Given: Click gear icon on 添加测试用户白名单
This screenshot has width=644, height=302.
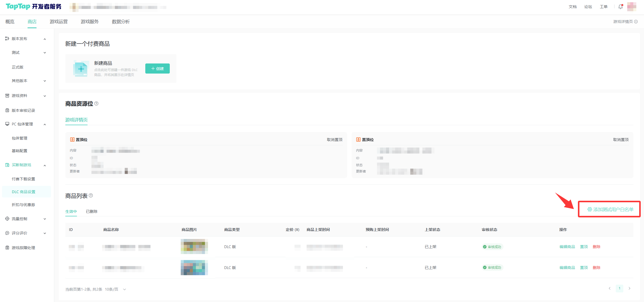Looking at the screenshot, I should pos(590,209).
